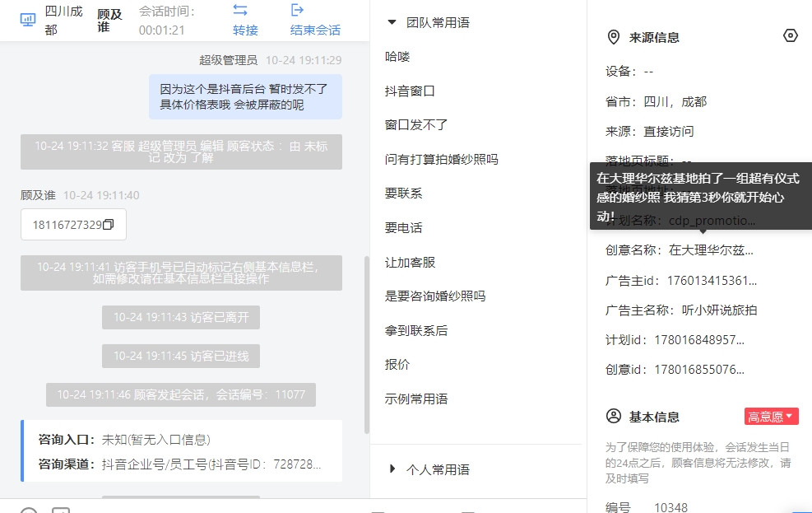Open the 高意愿 intention dropdown
This screenshot has height=513, width=812.
pyautogui.click(x=771, y=417)
